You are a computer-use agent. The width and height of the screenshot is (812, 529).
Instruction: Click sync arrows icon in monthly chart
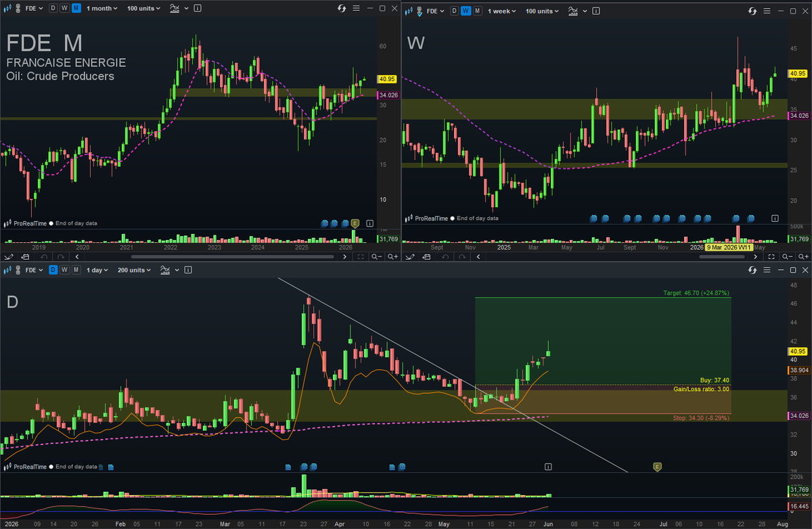342,8
